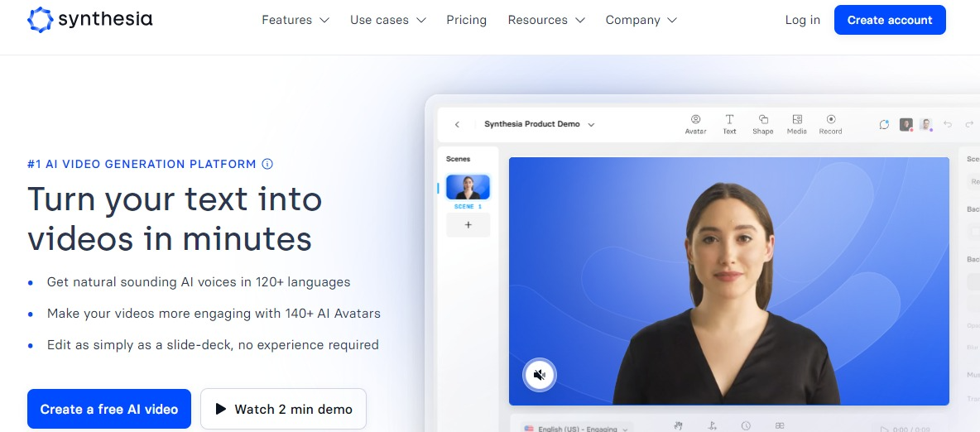The image size is (980, 432).
Task: Click the info icon beside platform tagline
Action: (x=267, y=165)
